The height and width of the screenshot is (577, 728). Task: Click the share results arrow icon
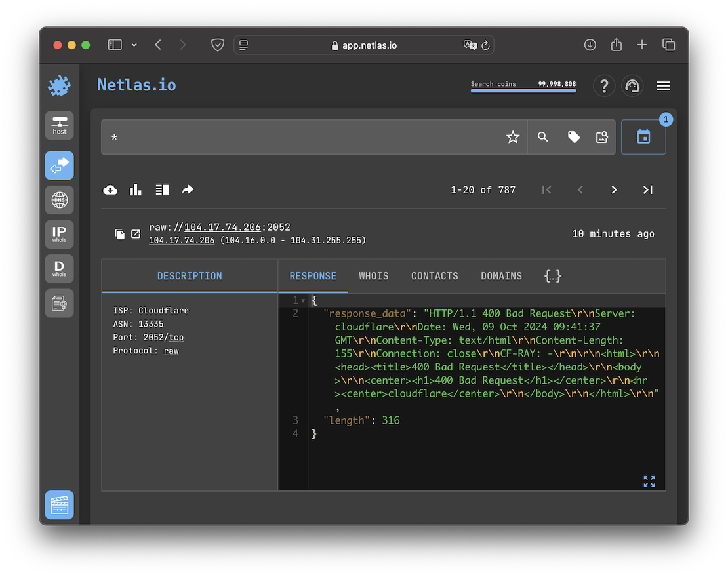point(188,189)
